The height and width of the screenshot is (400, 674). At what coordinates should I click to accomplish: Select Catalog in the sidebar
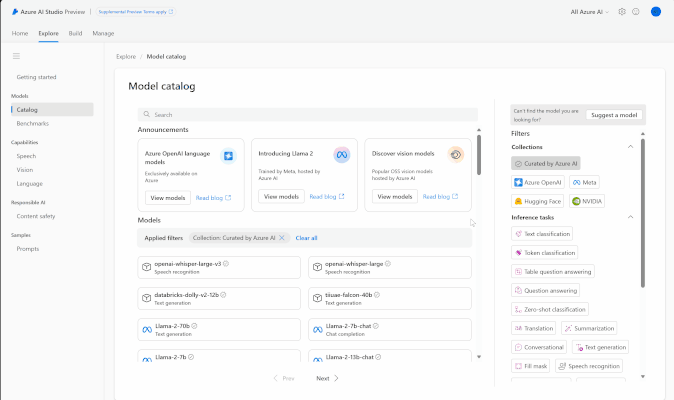[52, 110]
